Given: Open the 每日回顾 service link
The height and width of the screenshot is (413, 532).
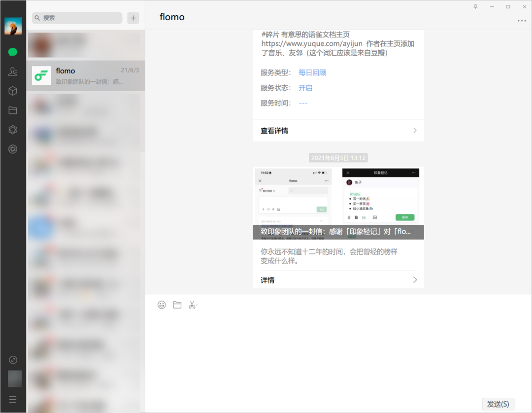Looking at the screenshot, I should (x=312, y=72).
